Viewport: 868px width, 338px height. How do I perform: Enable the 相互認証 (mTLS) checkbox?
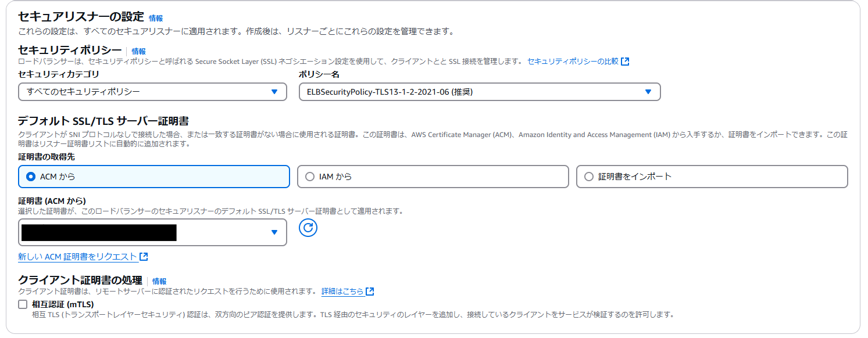[x=23, y=304]
